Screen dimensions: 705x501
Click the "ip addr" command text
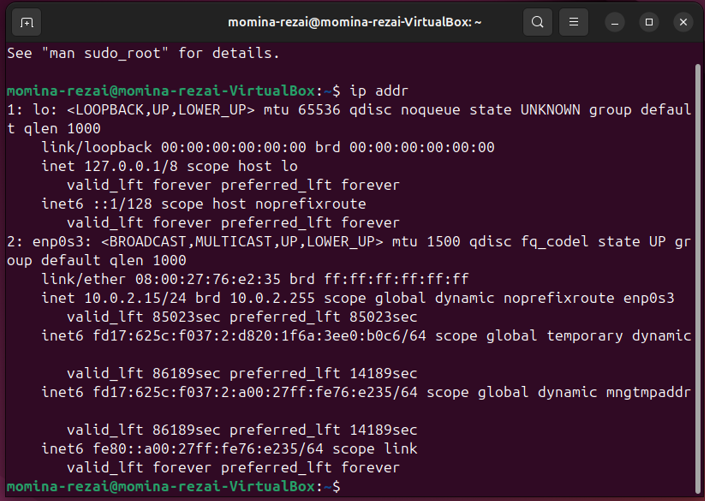[x=379, y=91]
